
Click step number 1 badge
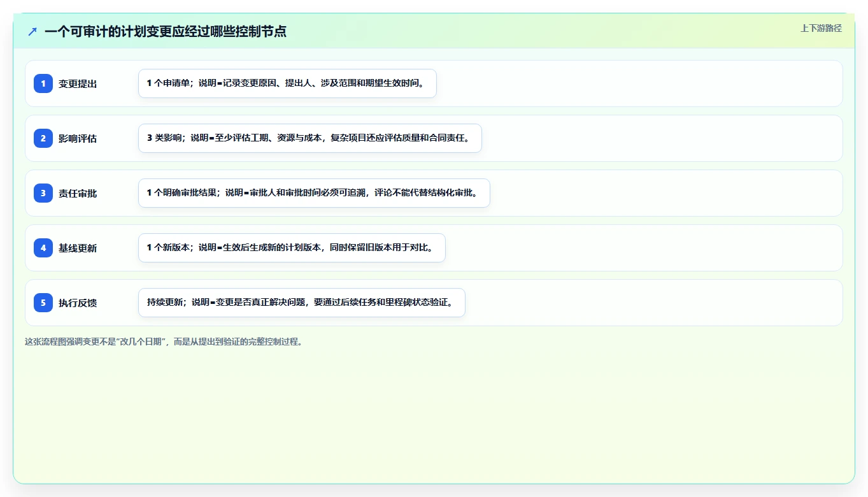point(43,83)
